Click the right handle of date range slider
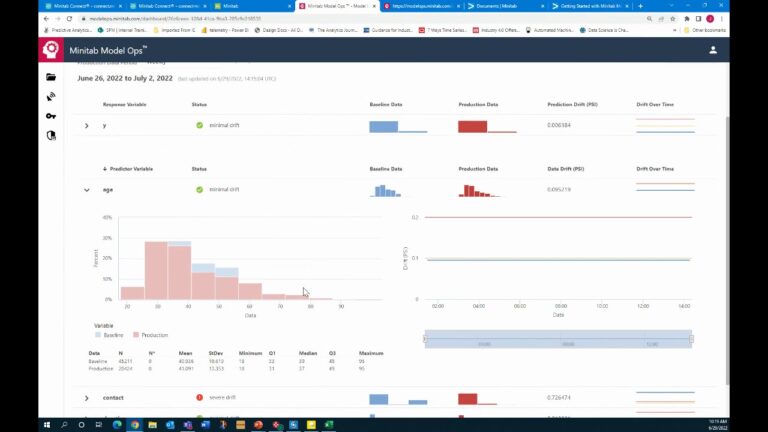The width and height of the screenshot is (768, 432). point(692,339)
